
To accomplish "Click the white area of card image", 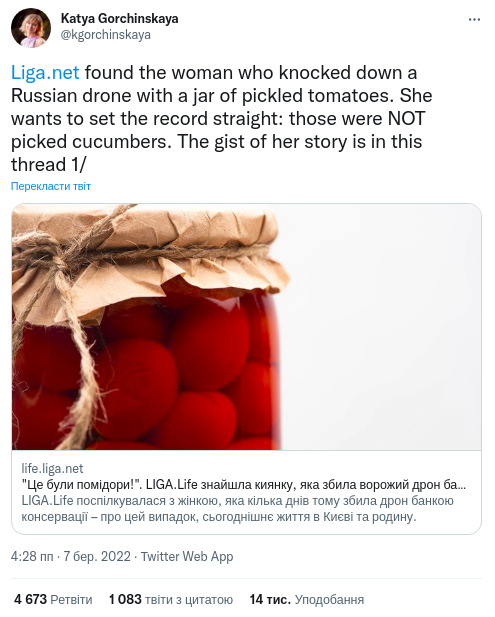I will [384, 327].
